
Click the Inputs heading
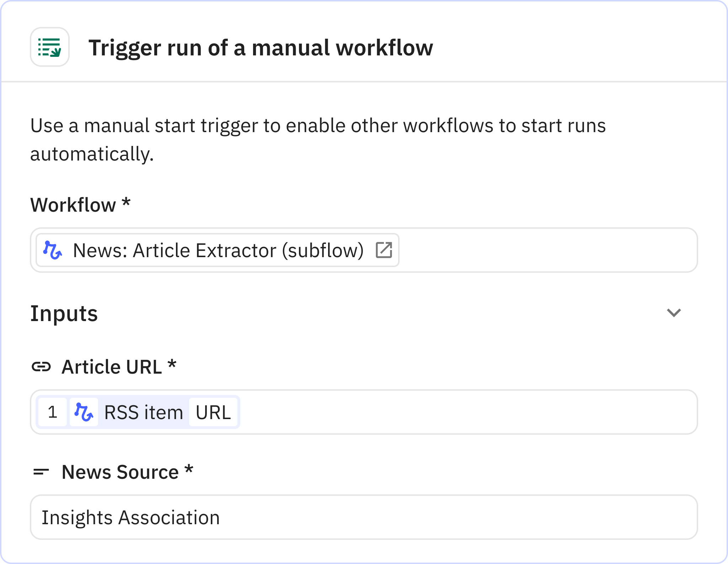coord(64,313)
